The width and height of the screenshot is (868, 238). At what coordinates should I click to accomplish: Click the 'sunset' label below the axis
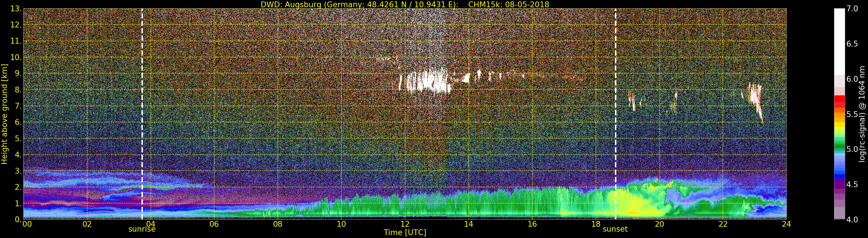coord(615,229)
